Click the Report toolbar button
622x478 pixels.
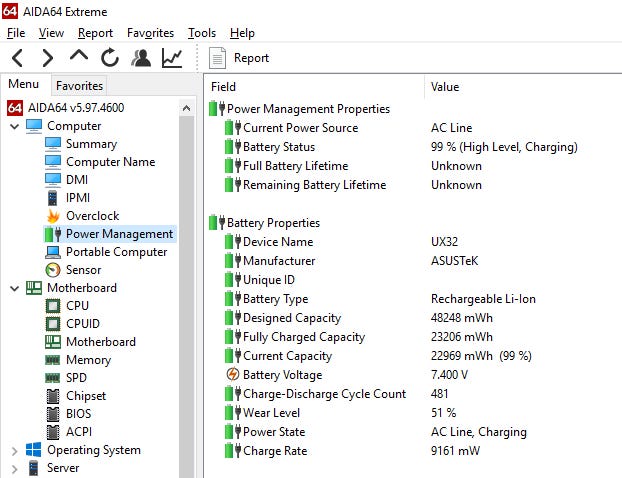click(x=240, y=58)
